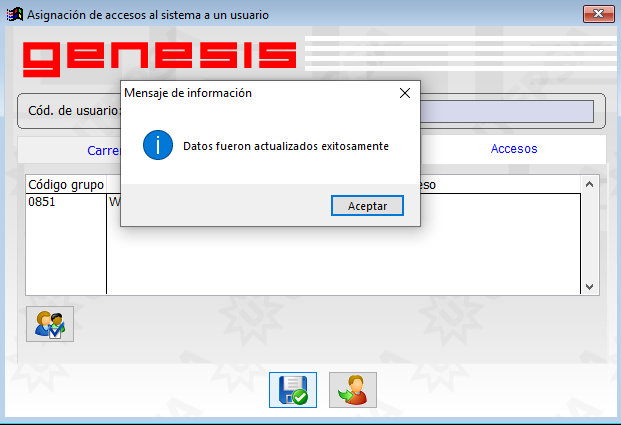
Task: Click the Cód. de usuario input field
Action: (507, 111)
